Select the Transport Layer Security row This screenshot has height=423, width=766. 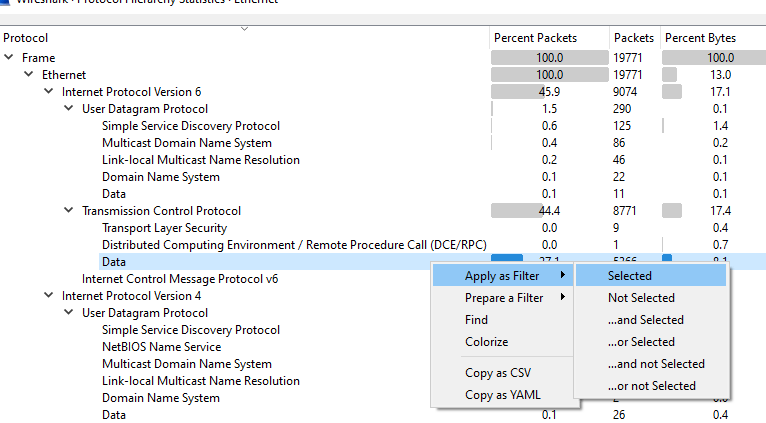pyautogui.click(x=164, y=228)
